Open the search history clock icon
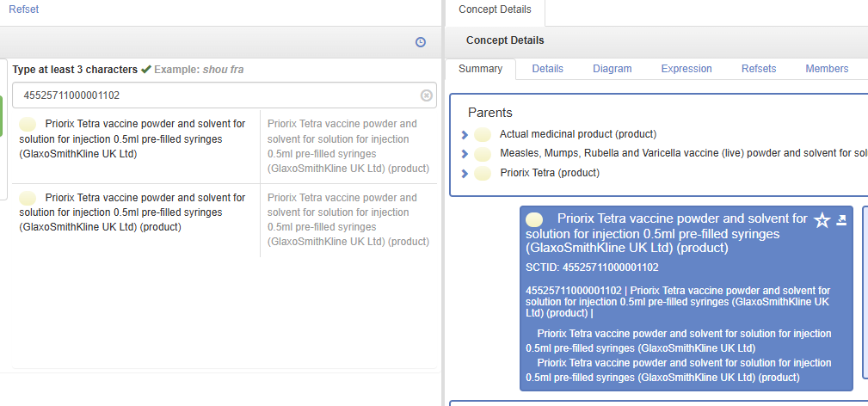The image size is (868, 406). pyautogui.click(x=421, y=42)
